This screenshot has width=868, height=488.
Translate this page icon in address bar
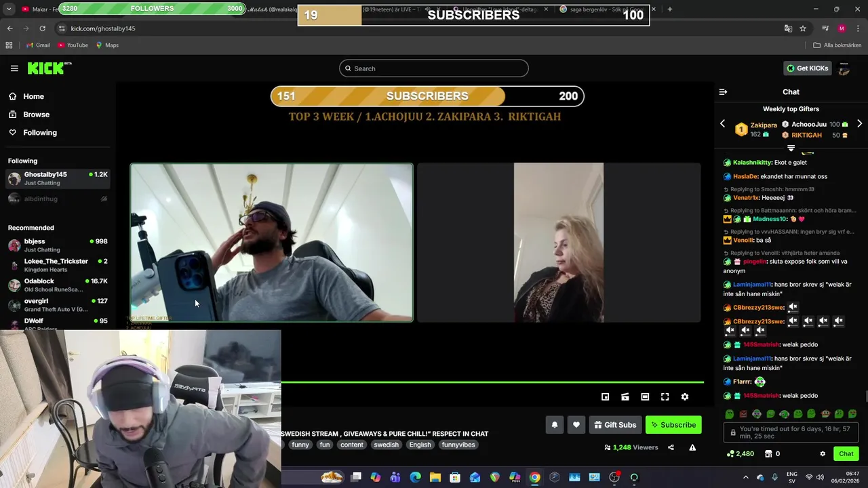788,28
